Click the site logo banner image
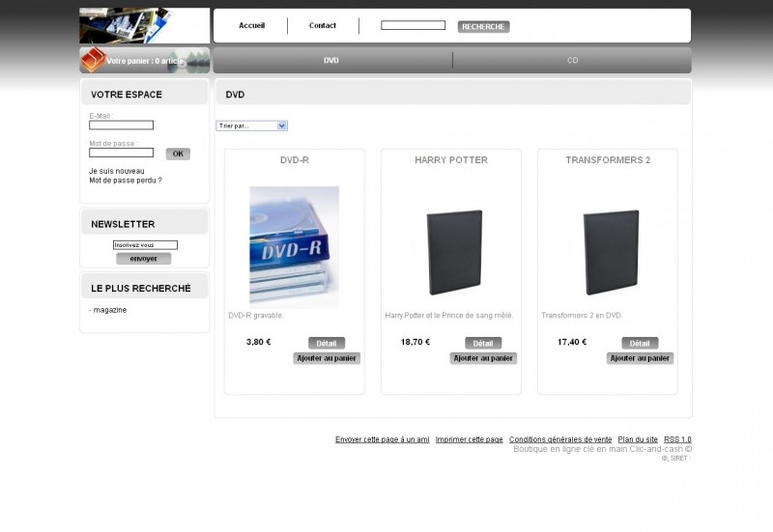 144,26
